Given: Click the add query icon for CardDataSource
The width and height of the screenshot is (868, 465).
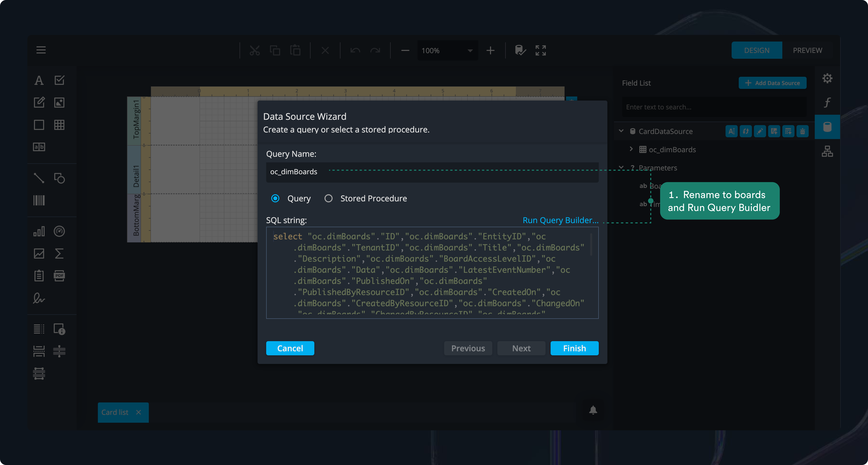Looking at the screenshot, I should tap(774, 131).
